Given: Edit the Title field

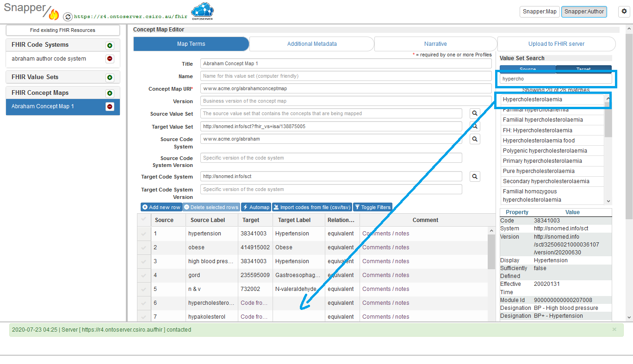Looking at the screenshot, I should [346, 63].
